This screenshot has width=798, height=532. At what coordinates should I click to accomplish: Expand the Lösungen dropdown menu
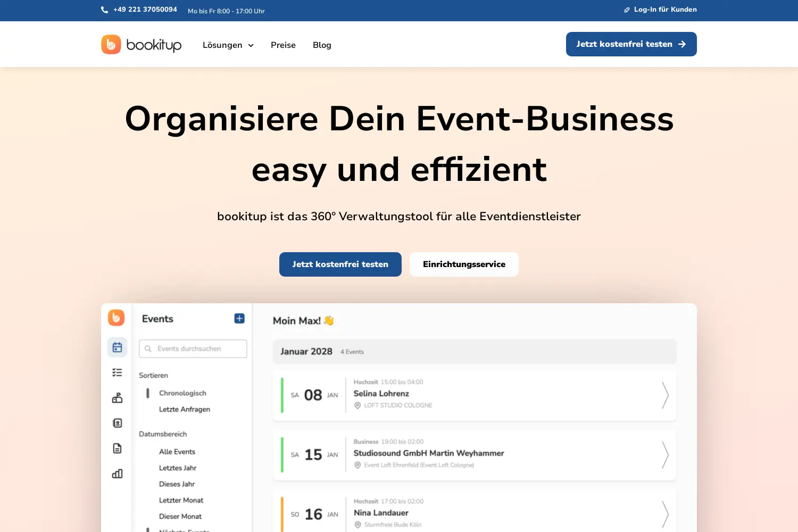pyautogui.click(x=228, y=45)
